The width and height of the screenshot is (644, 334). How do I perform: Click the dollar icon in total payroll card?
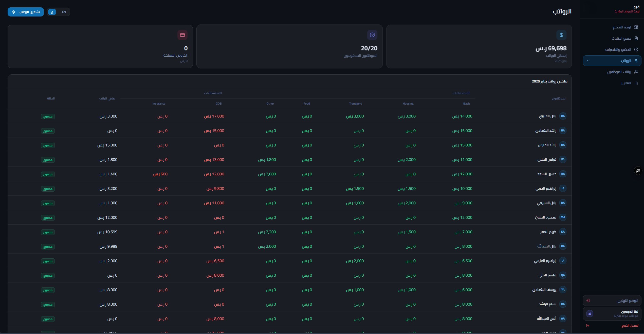[x=561, y=35]
